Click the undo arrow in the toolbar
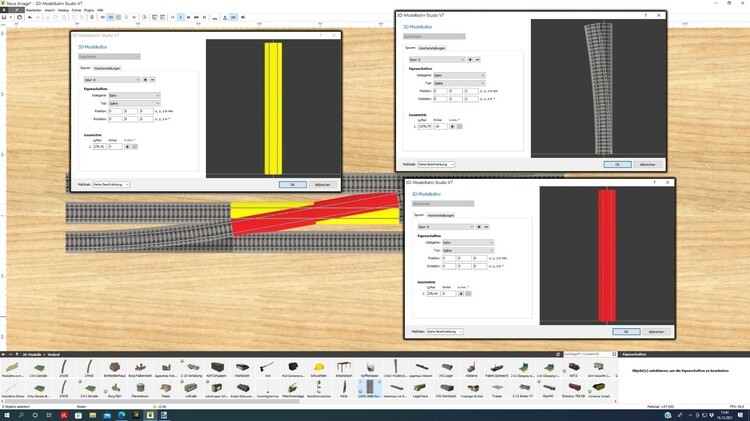750x421 pixels. [30, 17]
